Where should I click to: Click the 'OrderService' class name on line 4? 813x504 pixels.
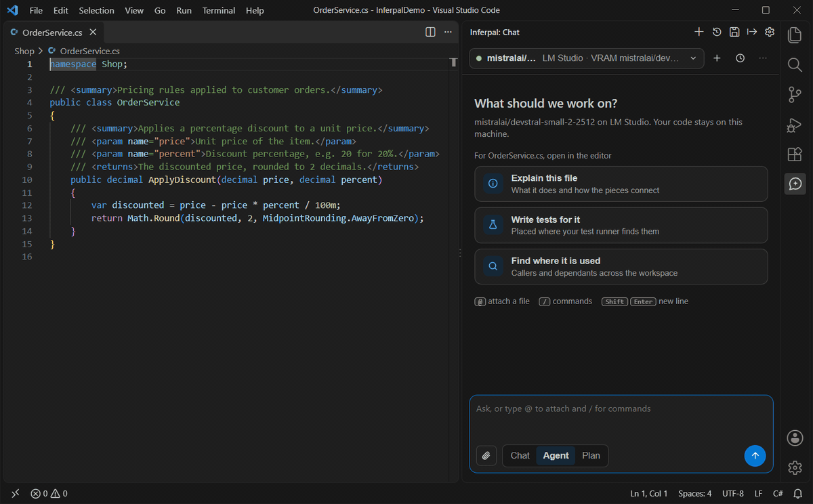(148, 102)
